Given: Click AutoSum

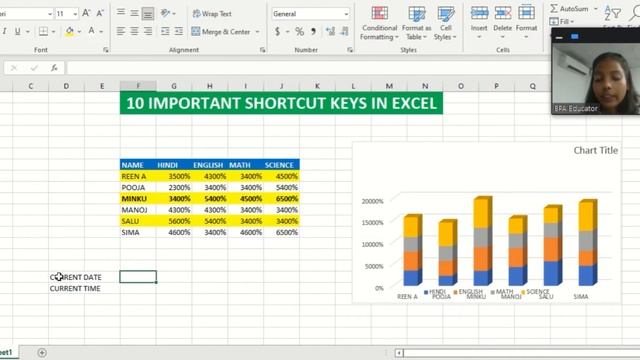Looking at the screenshot, I should 569,9.
